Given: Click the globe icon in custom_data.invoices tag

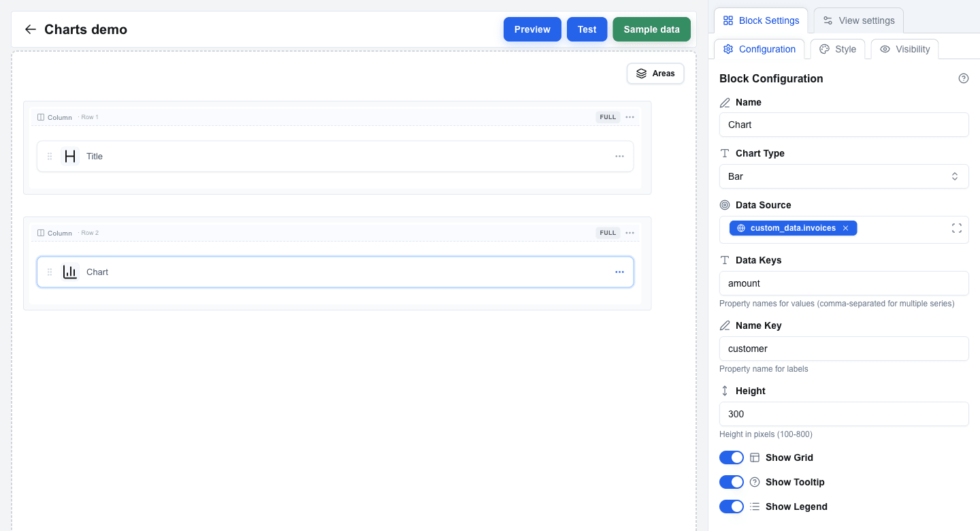Looking at the screenshot, I should [x=741, y=228].
